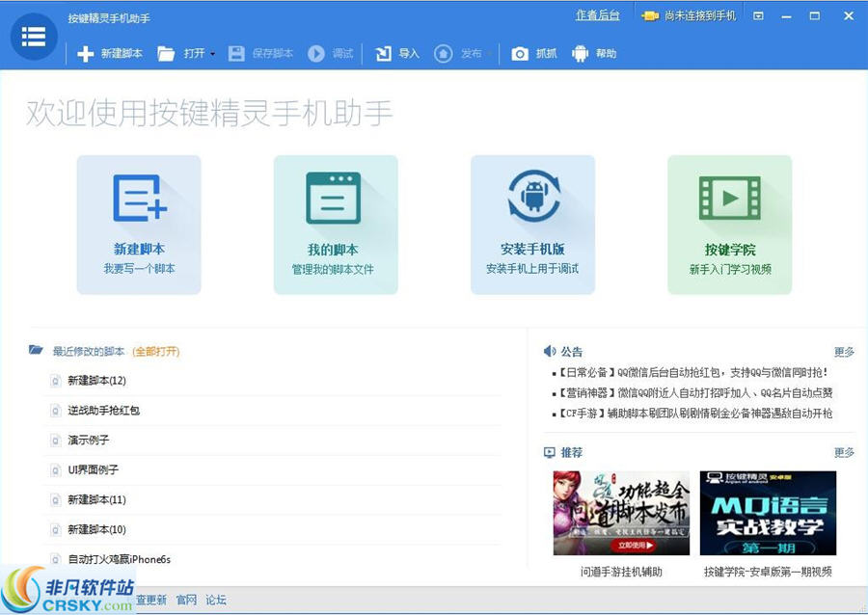The image size is (868, 615).
Task: Click the 抓抓 camera icon
Action: click(x=519, y=54)
